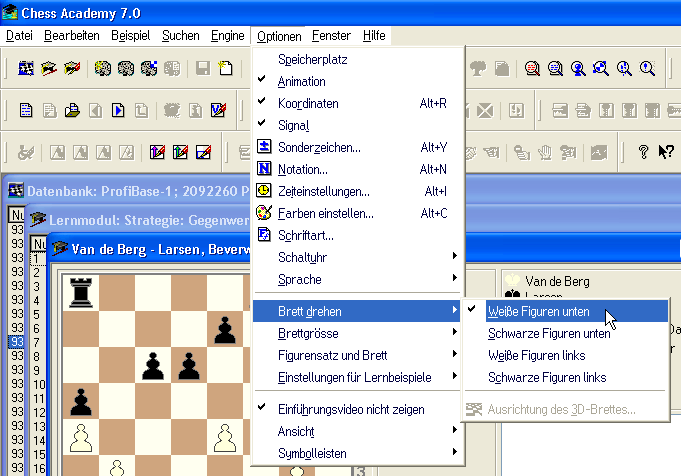Viewport: 681px width, 476px height.
Task: Open Schriftart font entry
Action: (358, 235)
